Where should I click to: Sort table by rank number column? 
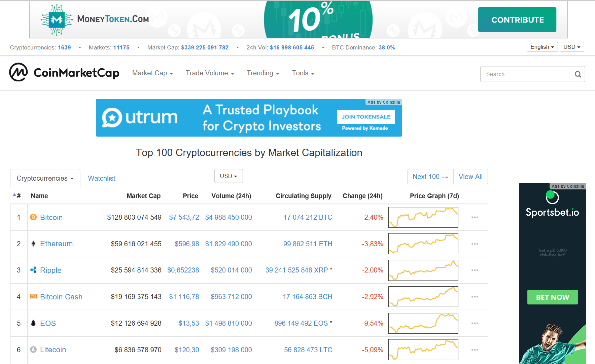click(x=17, y=196)
